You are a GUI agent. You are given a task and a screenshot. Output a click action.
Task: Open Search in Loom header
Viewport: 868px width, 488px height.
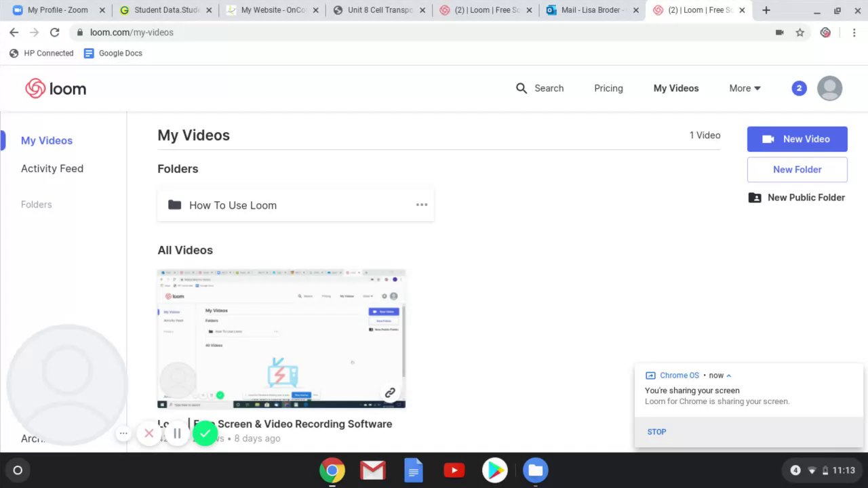pos(540,88)
